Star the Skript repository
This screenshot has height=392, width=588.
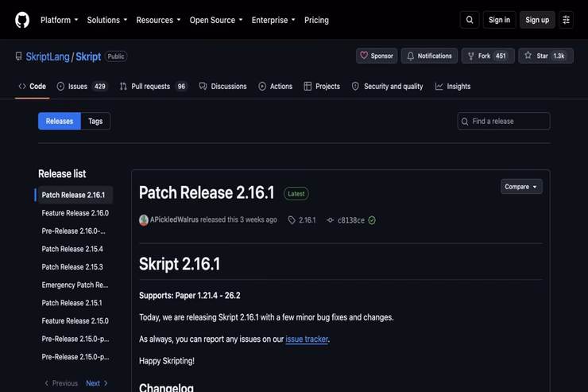546,56
